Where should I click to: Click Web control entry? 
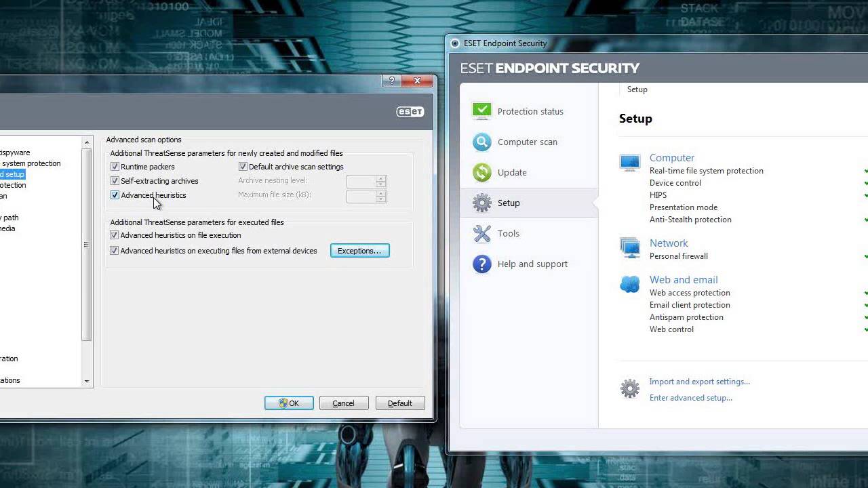point(671,329)
